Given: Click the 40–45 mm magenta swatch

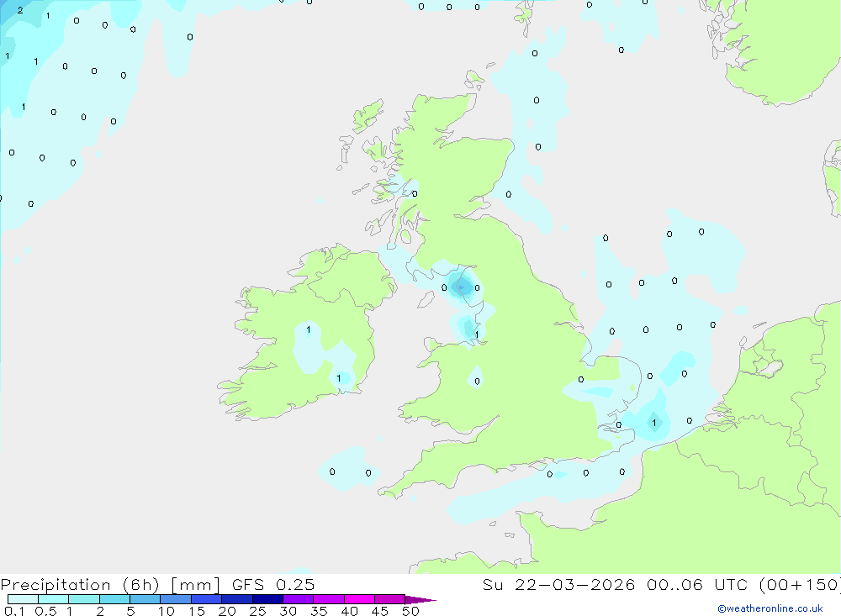Looking at the screenshot, I should 359,599.
